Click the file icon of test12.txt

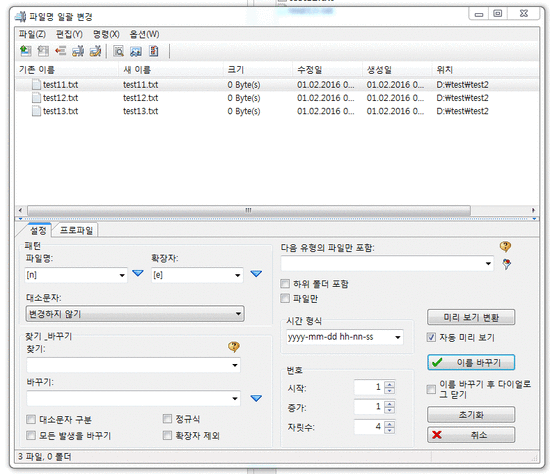click(36, 98)
